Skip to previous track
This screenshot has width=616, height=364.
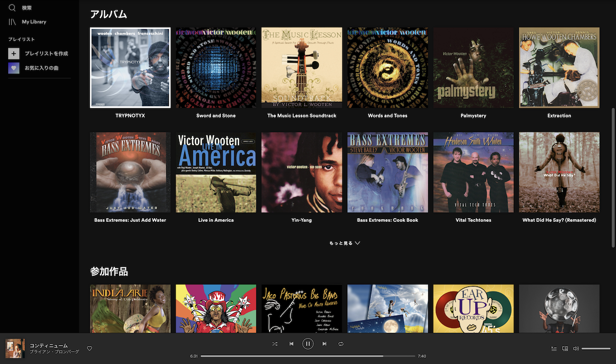pyautogui.click(x=291, y=344)
